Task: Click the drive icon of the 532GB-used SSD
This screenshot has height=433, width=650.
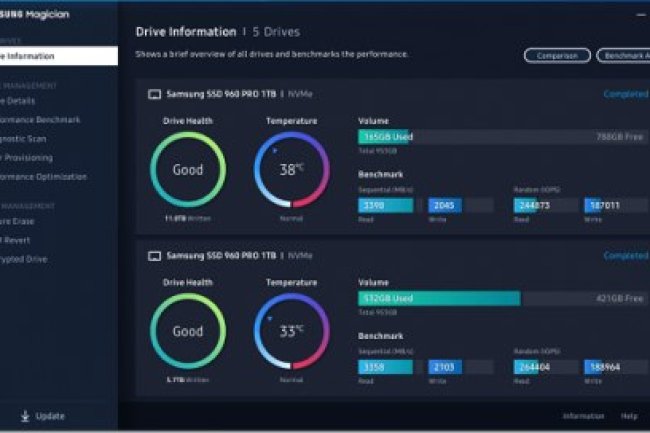Action: pyautogui.click(x=155, y=256)
